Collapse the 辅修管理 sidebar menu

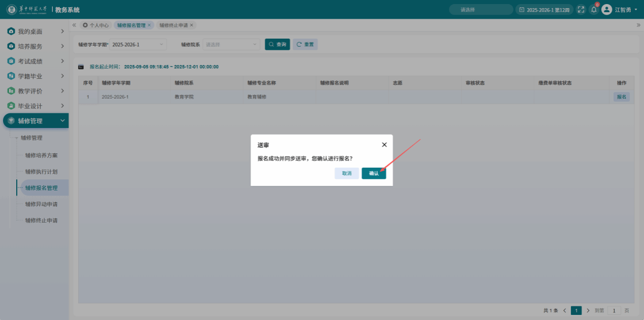[62, 121]
